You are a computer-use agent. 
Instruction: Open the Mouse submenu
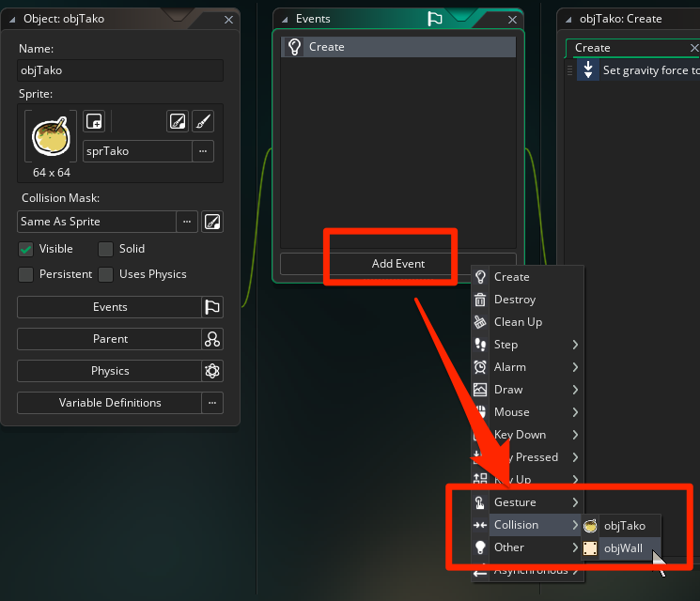[527, 412]
